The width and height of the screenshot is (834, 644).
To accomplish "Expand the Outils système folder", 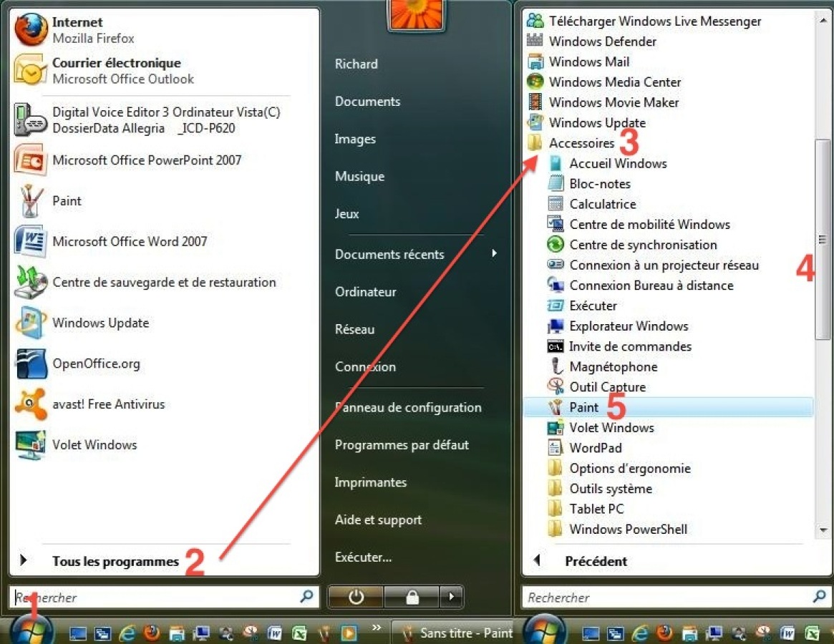I will pos(610,489).
